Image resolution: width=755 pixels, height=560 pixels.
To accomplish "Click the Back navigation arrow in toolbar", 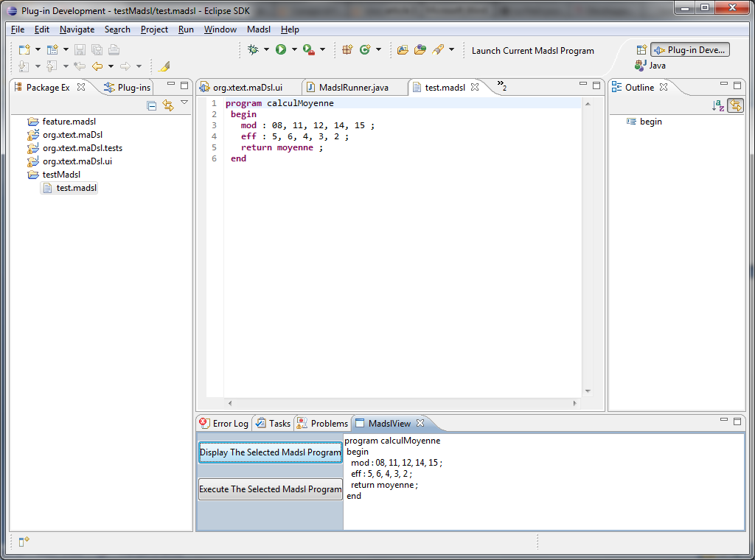I will tap(97, 66).
